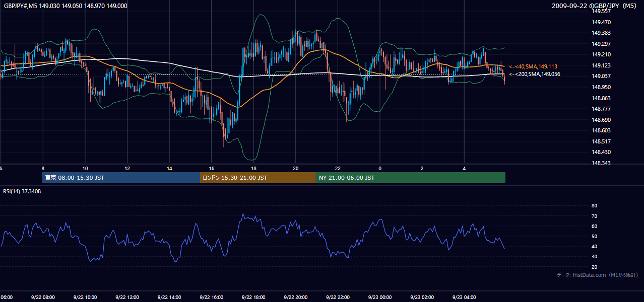Click price axis value 148.430
This screenshot has height=302, width=644.
tap(601, 152)
